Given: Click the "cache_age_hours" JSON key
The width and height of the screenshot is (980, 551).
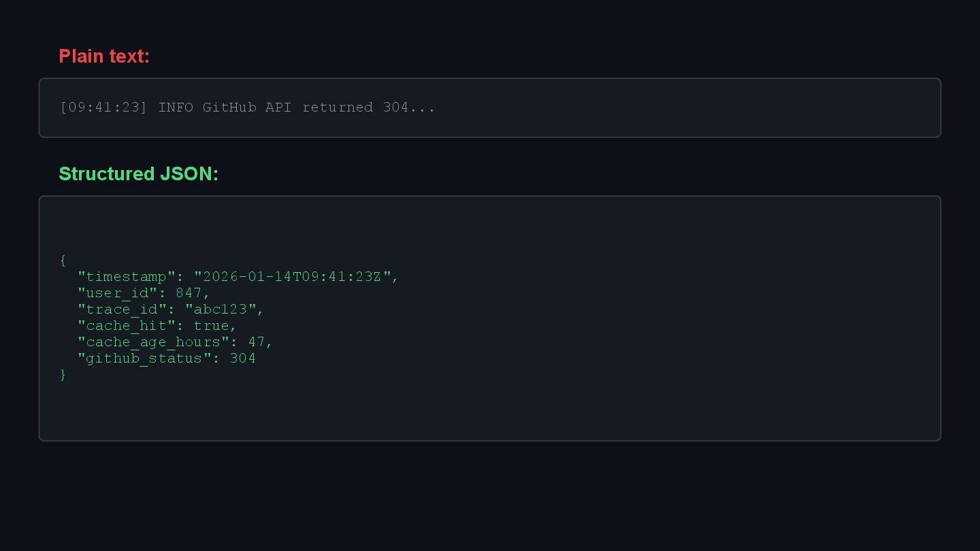Looking at the screenshot, I should point(153,342).
